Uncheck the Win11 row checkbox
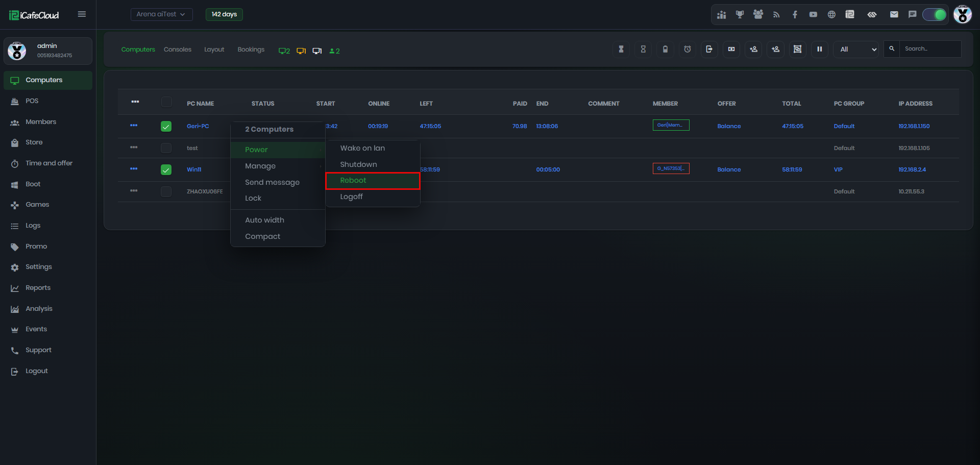The width and height of the screenshot is (980, 465). (166, 169)
